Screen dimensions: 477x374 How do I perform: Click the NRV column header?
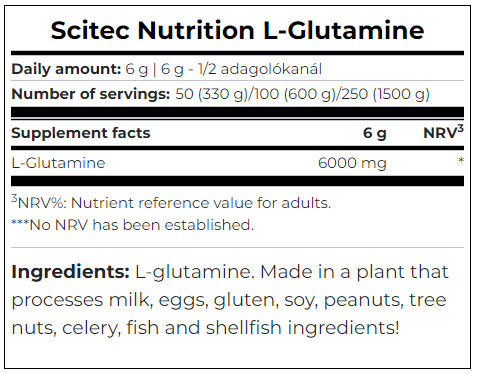point(443,132)
